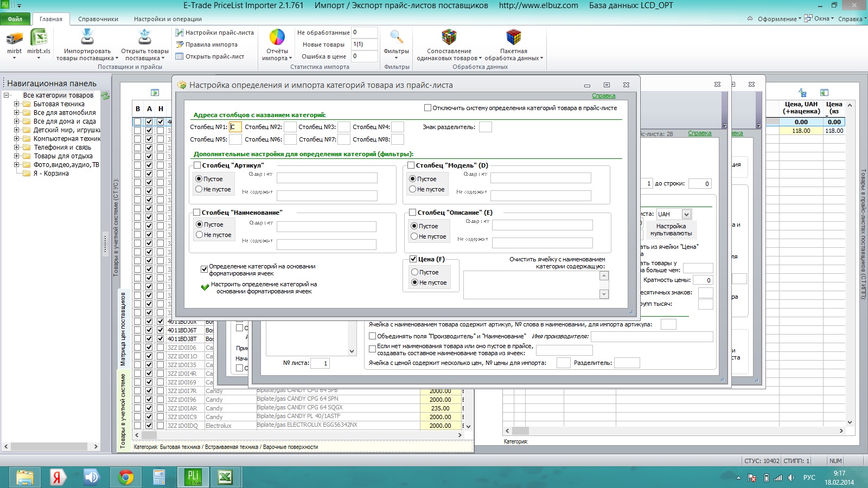Select the Я - Корзина tree item
The height and width of the screenshot is (488, 868).
51,174
